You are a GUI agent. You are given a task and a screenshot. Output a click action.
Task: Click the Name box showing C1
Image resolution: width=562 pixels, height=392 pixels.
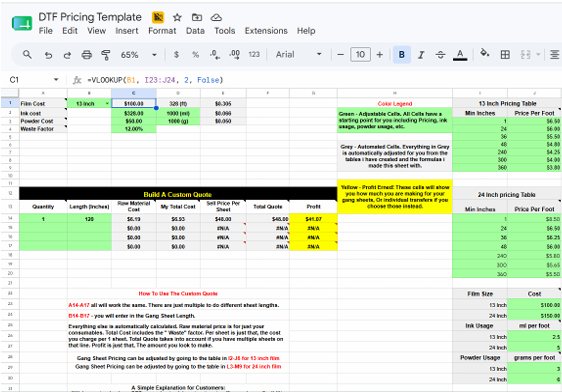pos(14,80)
